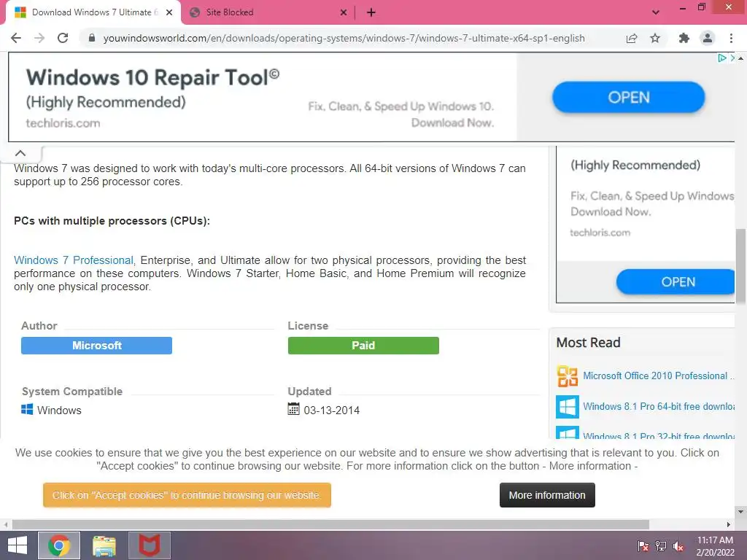Click the calendar icon beside 03-13-2014
Screen dimensions: 747x560
(x=293, y=409)
